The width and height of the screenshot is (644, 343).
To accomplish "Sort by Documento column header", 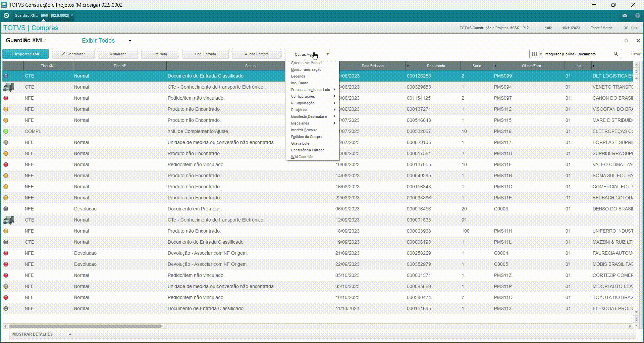I will [x=436, y=66].
